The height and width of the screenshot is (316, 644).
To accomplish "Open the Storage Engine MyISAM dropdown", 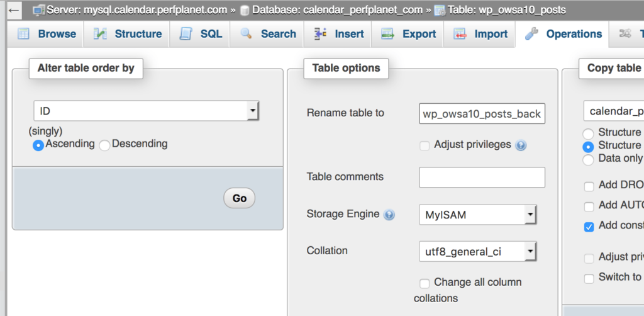I will 477,215.
